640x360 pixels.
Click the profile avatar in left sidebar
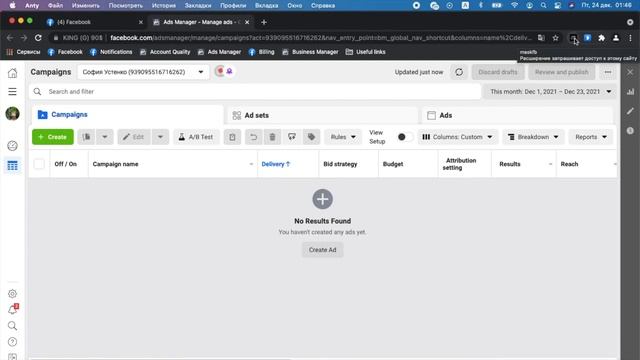pos(13,113)
